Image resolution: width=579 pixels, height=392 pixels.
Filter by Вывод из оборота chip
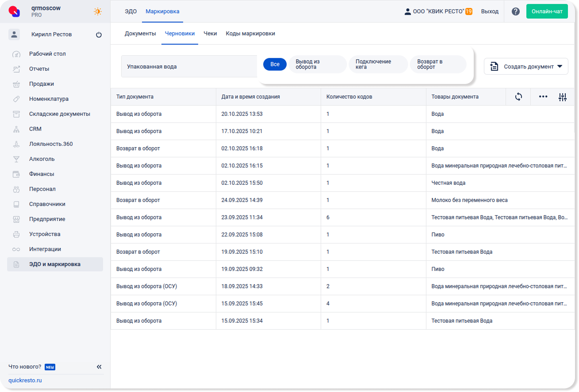click(317, 65)
